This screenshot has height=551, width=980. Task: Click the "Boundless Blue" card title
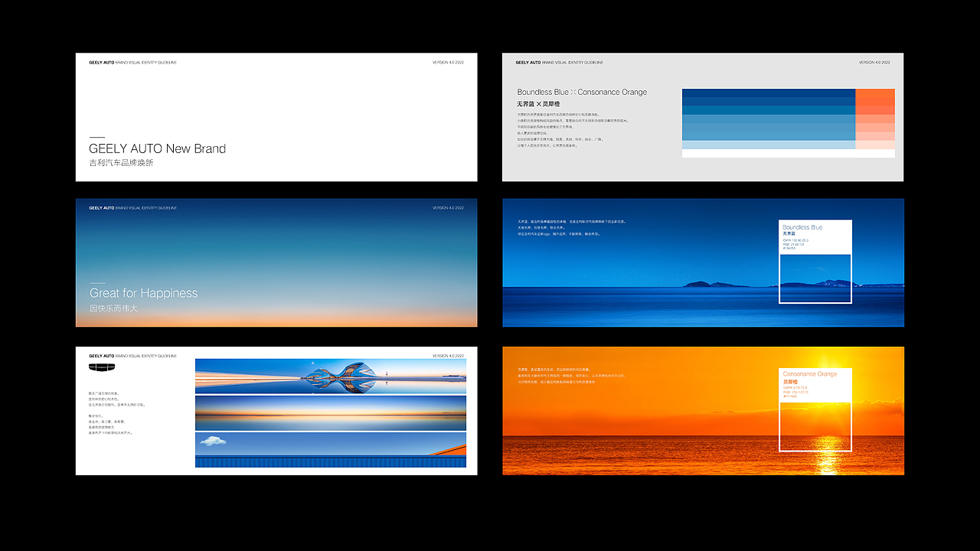802,227
